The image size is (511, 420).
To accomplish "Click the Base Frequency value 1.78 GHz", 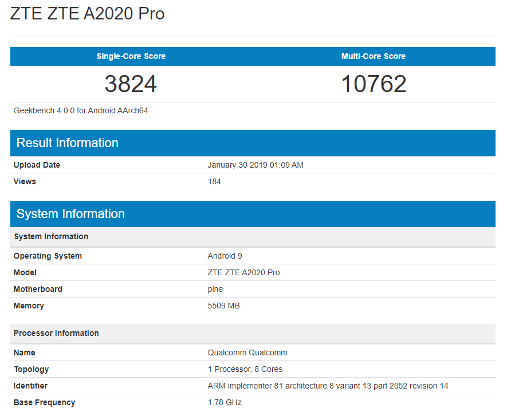I will [225, 402].
